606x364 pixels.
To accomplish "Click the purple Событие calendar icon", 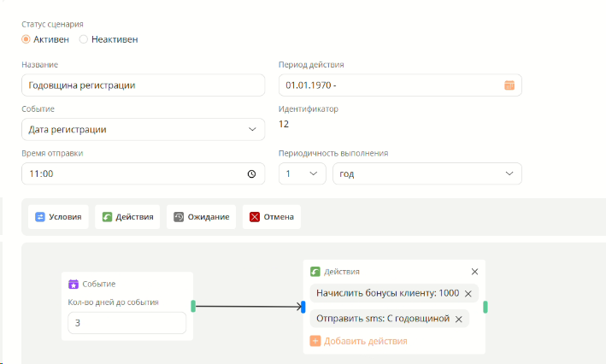I will pyautogui.click(x=74, y=284).
